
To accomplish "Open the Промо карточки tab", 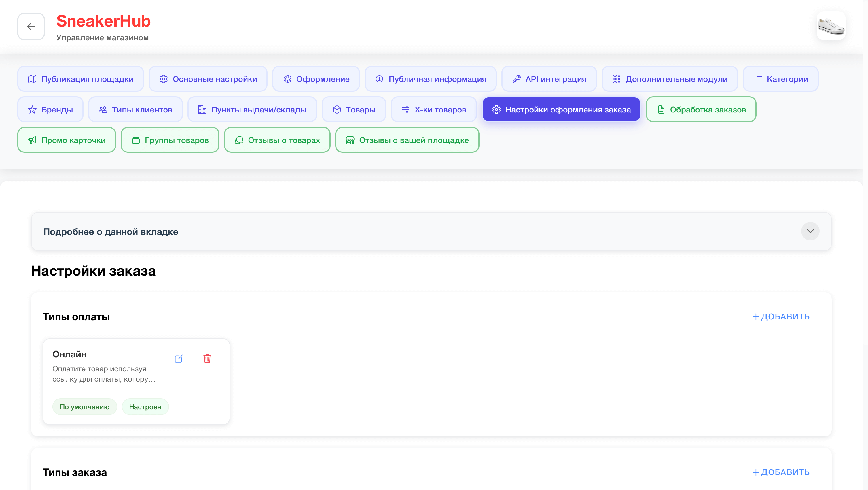I will (x=66, y=140).
